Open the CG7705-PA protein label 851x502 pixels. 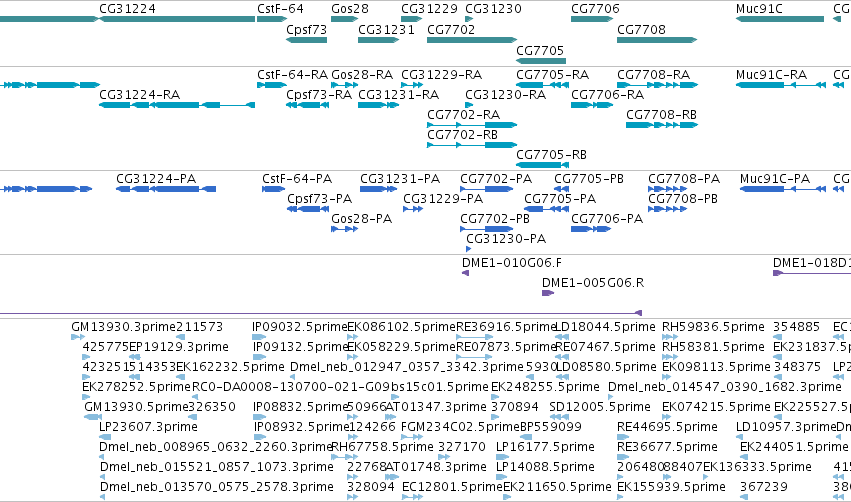click(560, 199)
